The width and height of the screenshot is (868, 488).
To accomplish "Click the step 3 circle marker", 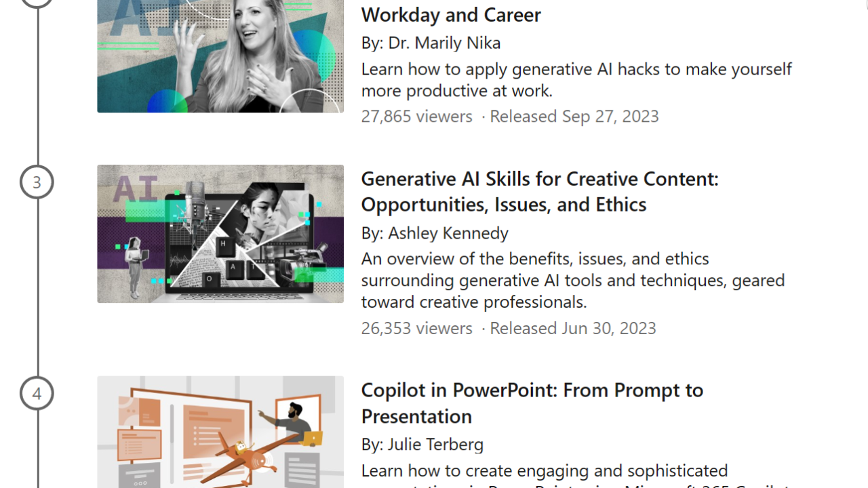I will pyautogui.click(x=37, y=182).
